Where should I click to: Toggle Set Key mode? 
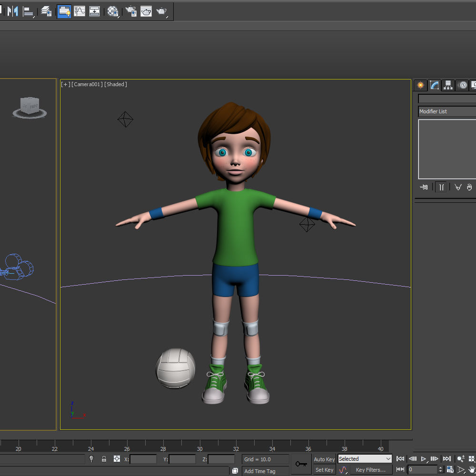coord(324,470)
